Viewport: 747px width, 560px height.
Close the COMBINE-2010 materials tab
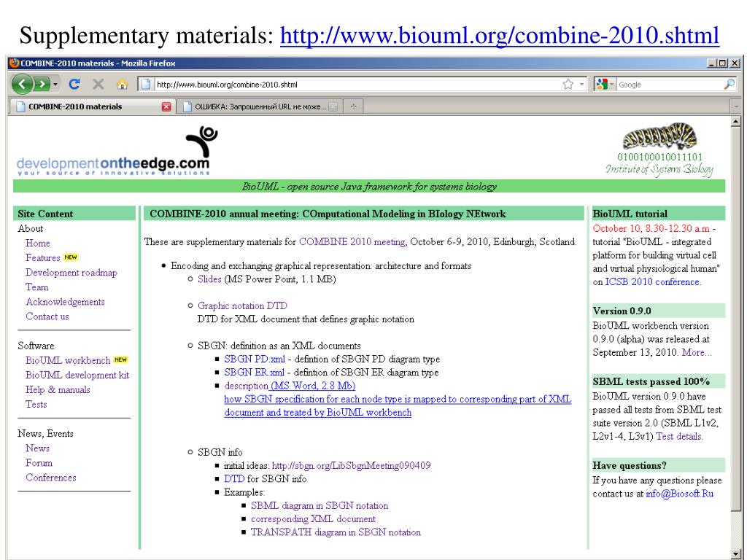166,106
